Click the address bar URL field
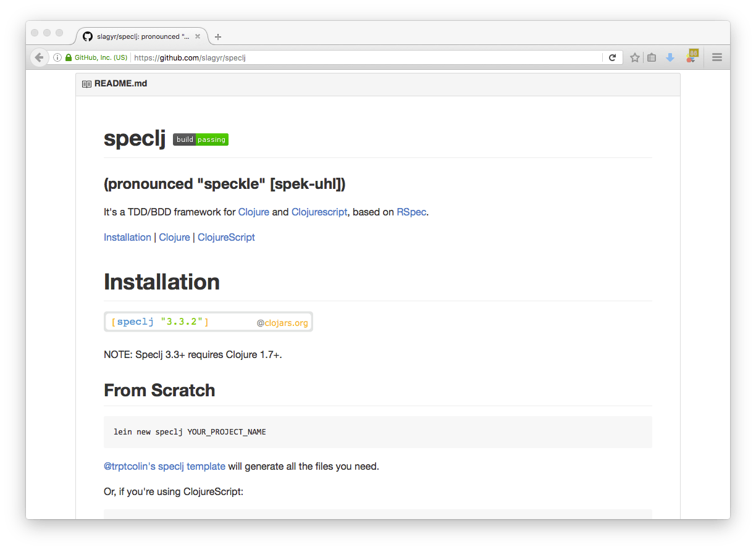 (366, 57)
